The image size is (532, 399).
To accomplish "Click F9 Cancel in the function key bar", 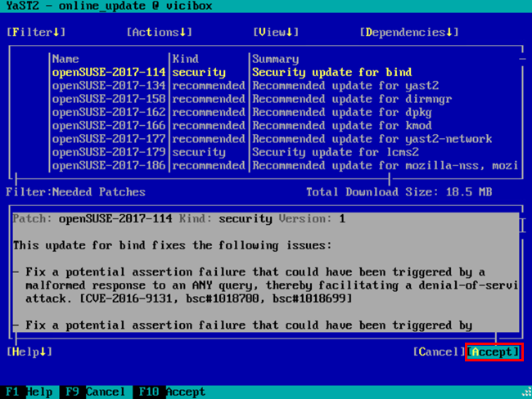I will 93,392.
